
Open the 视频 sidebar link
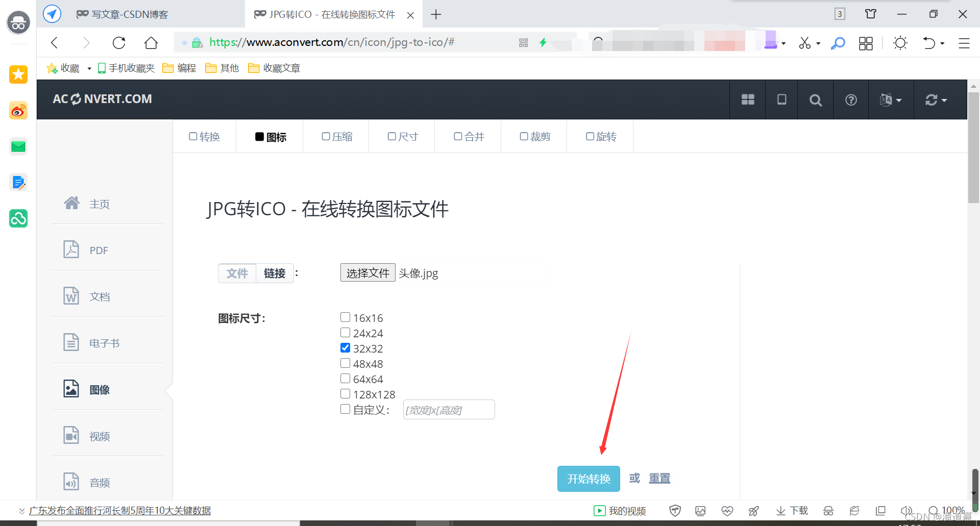click(100, 436)
